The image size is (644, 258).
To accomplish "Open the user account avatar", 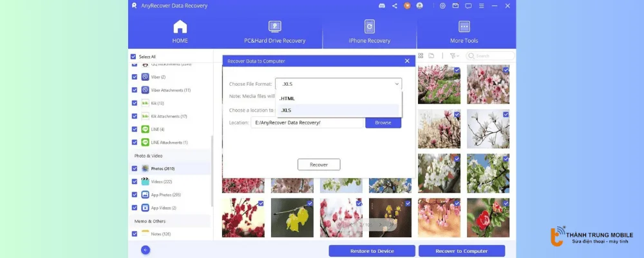I will (x=420, y=6).
